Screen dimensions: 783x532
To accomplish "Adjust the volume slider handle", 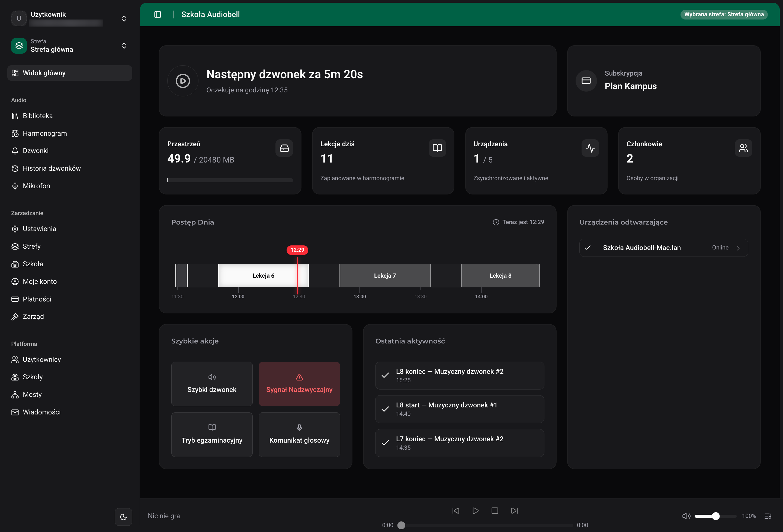I will (x=715, y=516).
